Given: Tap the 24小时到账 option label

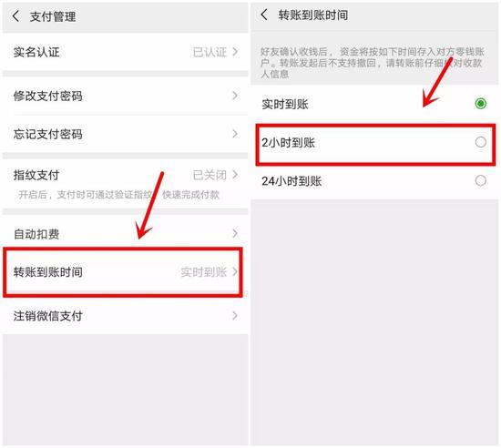Looking at the screenshot, I should (291, 181).
